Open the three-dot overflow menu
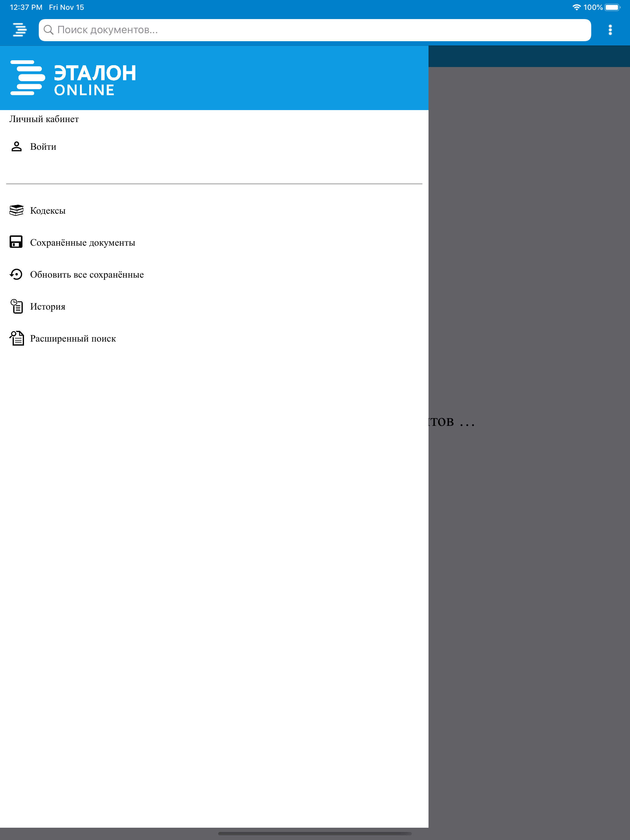 click(610, 30)
